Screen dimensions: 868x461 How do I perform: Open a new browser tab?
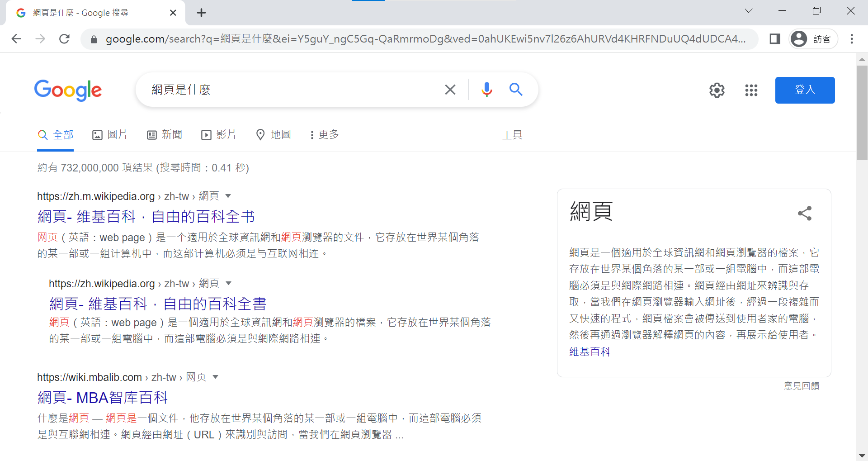point(201,13)
